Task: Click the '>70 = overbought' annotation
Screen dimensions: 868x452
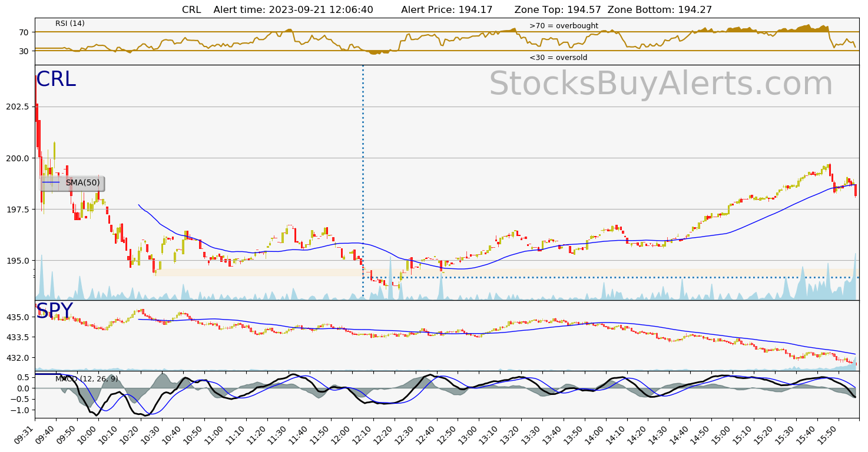Action: 564,26
